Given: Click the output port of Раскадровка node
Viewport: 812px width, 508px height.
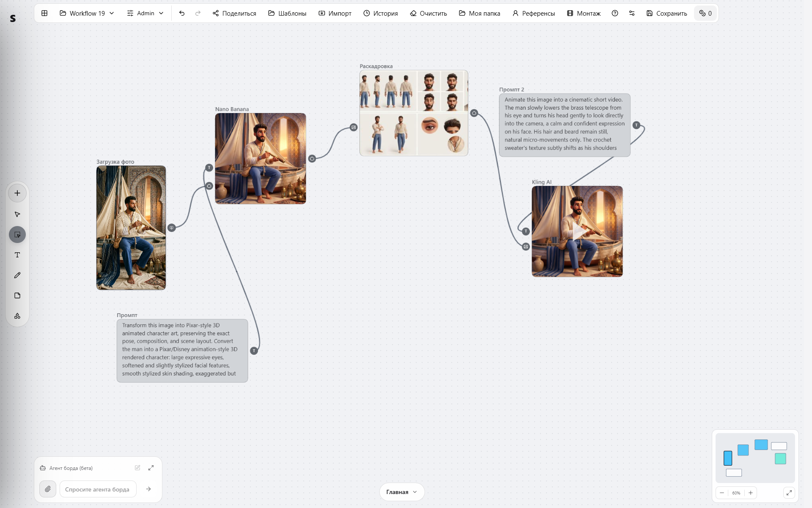Looking at the screenshot, I should coord(474,113).
